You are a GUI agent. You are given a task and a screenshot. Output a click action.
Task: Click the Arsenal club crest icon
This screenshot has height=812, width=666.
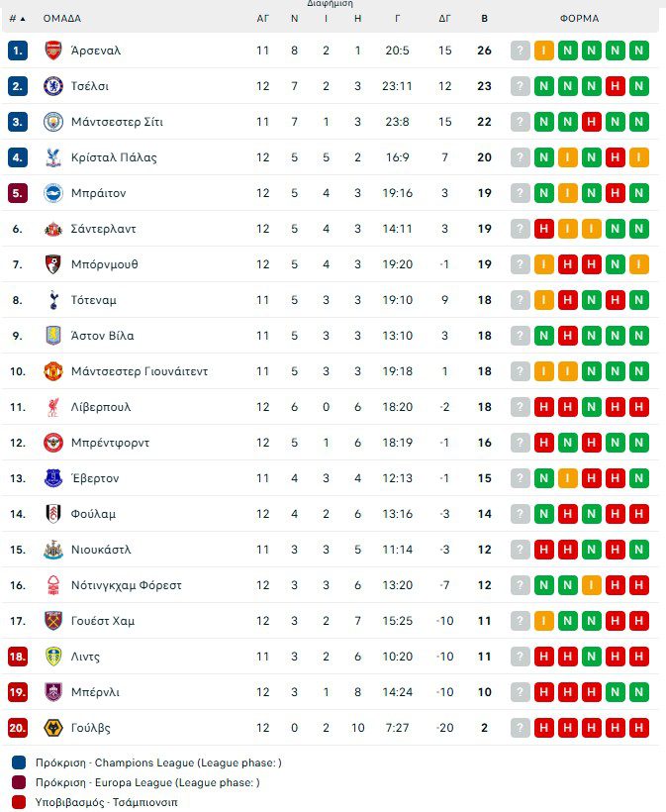pyautogui.click(x=53, y=51)
